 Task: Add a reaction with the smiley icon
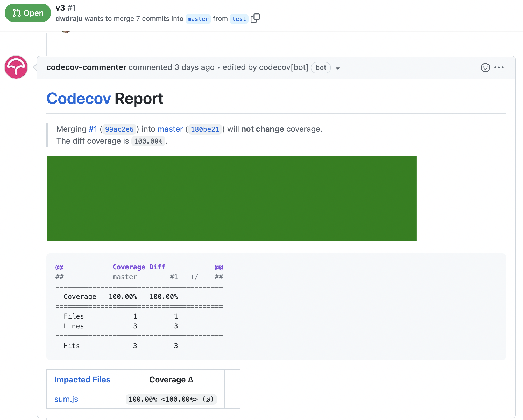tap(485, 67)
